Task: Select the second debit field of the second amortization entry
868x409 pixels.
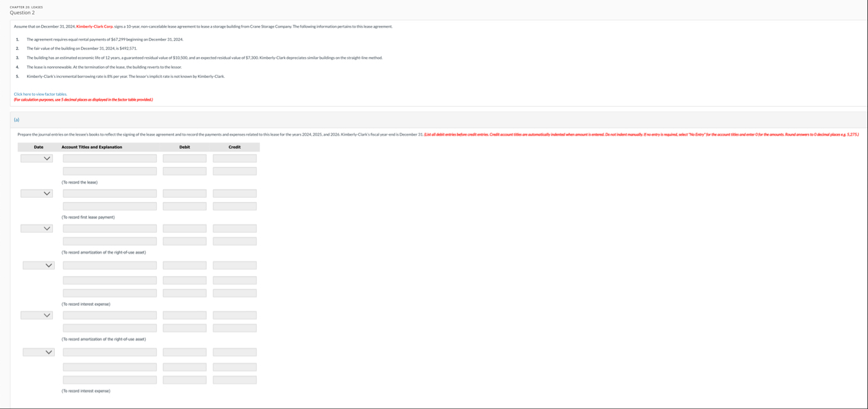Action: coord(184,328)
